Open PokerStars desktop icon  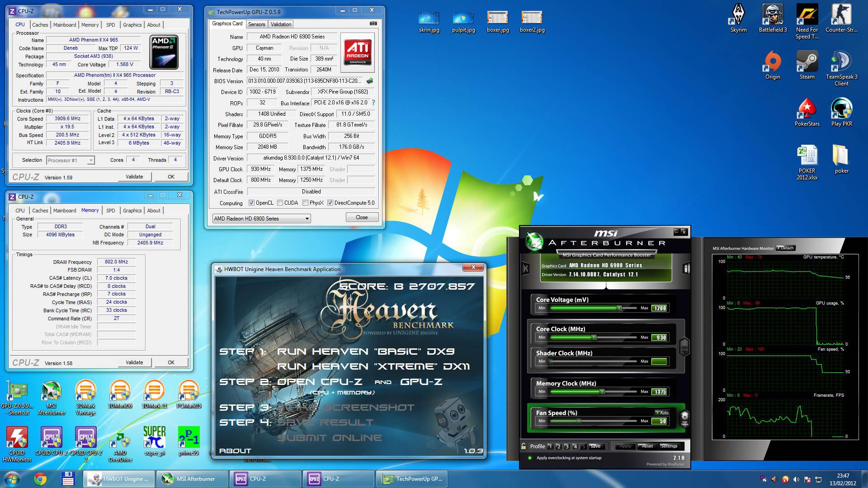tap(807, 113)
